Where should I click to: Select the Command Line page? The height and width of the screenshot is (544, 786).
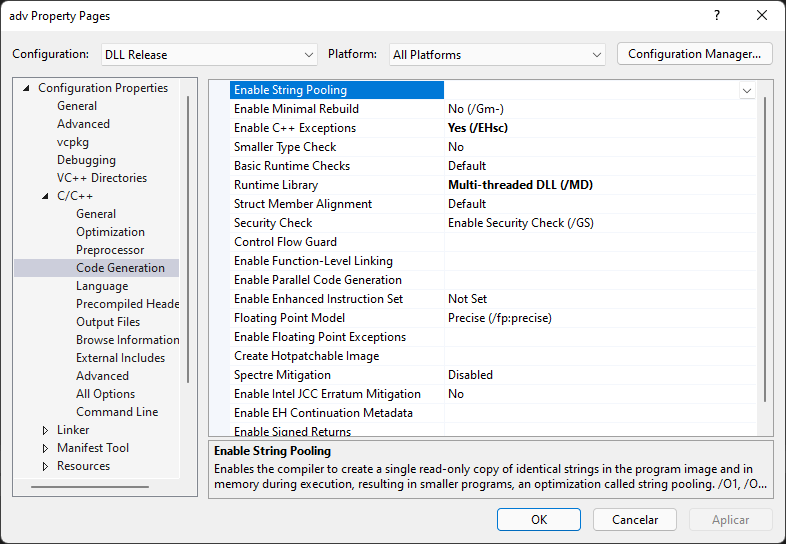117,412
